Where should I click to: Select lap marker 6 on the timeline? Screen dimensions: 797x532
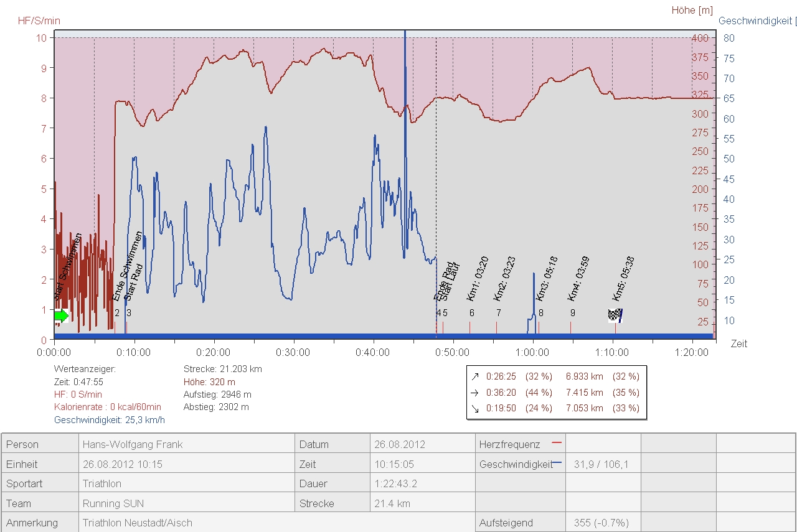472,314
